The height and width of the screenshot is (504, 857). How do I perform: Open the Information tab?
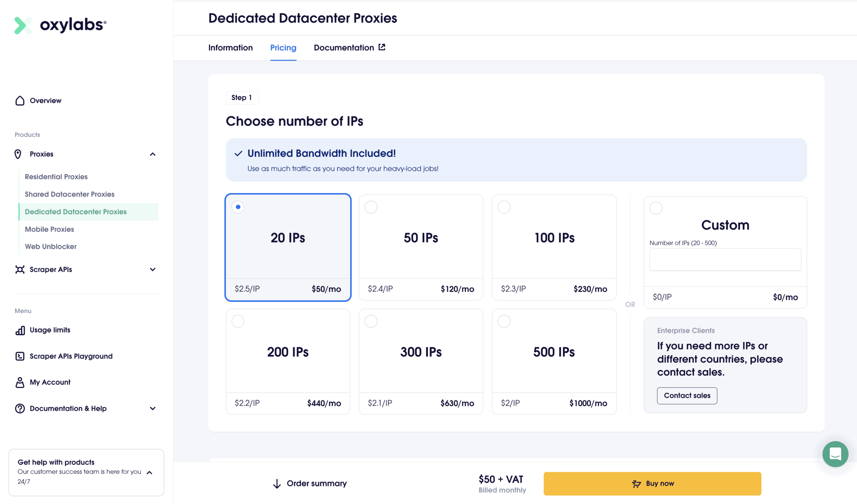(x=231, y=48)
